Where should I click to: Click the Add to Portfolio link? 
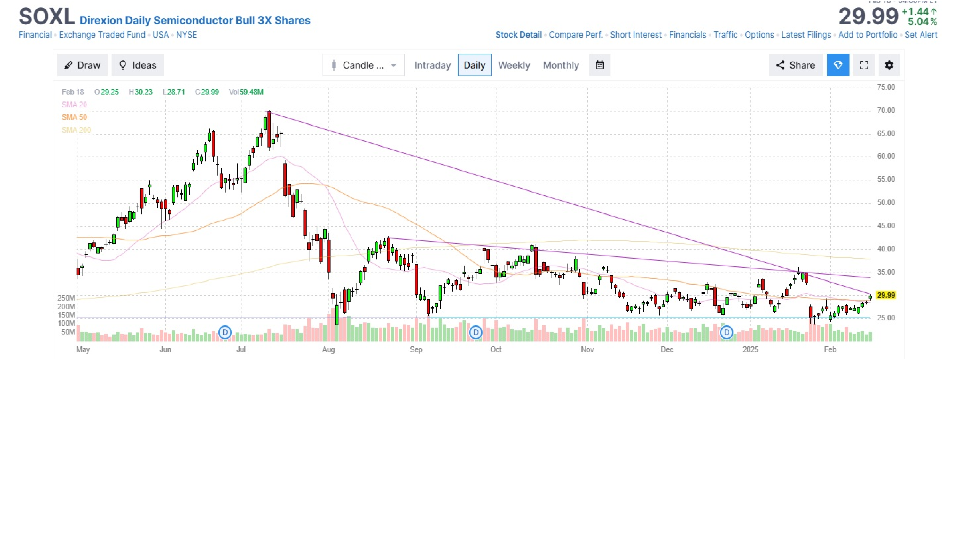coord(868,35)
